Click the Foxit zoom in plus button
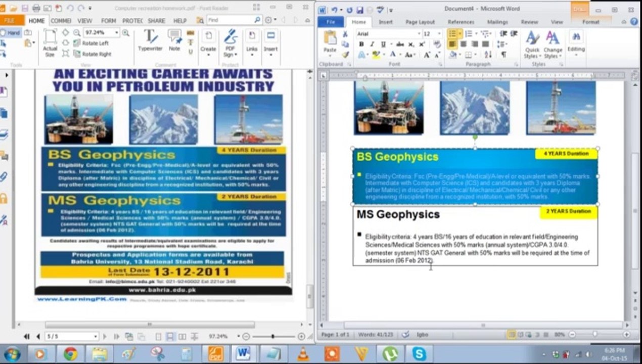This screenshot has height=364, width=642. [301, 336]
